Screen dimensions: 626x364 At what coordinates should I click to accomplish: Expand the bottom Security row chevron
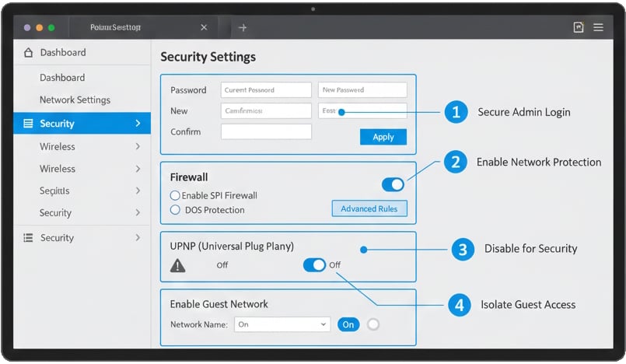tap(138, 238)
